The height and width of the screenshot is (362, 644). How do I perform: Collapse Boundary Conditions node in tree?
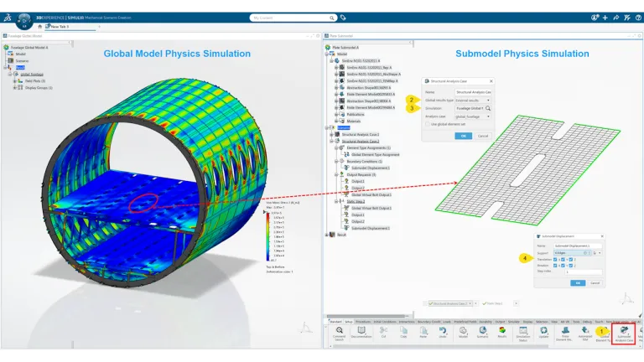[336, 161]
